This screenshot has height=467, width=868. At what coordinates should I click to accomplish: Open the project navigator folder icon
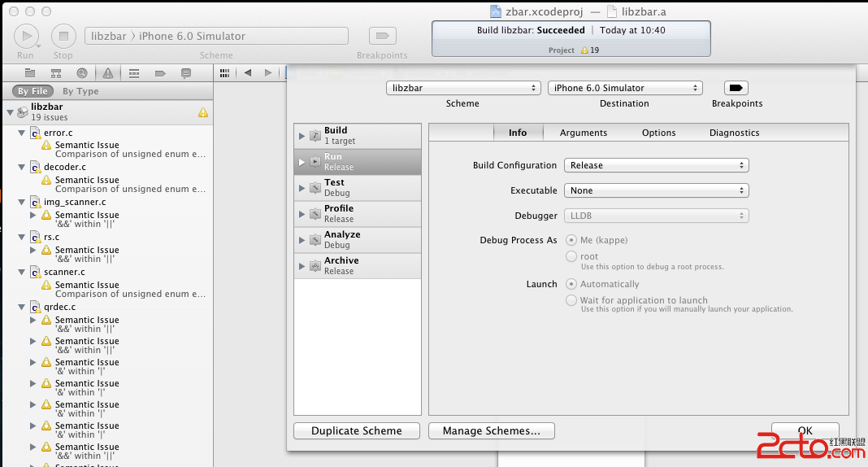pos(30,73)
